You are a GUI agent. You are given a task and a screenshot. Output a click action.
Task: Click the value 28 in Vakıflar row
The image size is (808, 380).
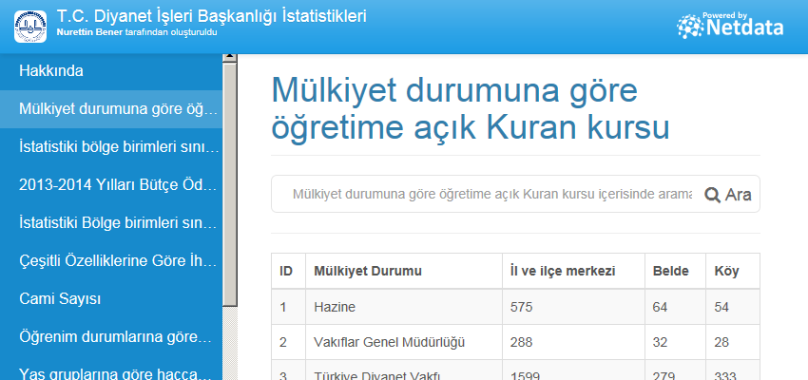721,342
